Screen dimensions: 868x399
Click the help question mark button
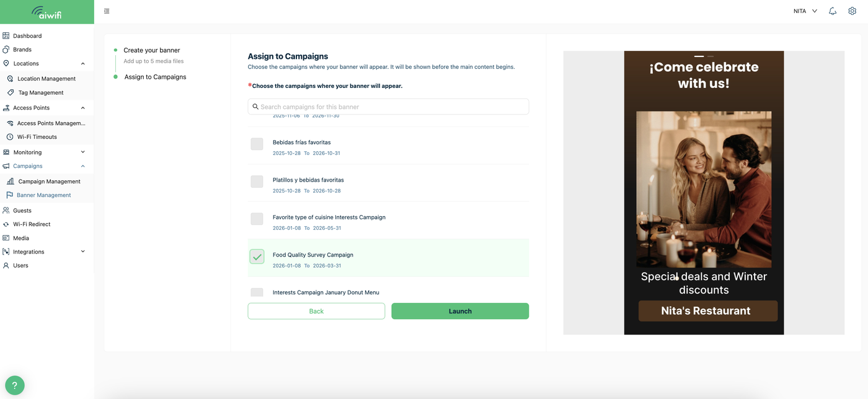click(15, 385)
